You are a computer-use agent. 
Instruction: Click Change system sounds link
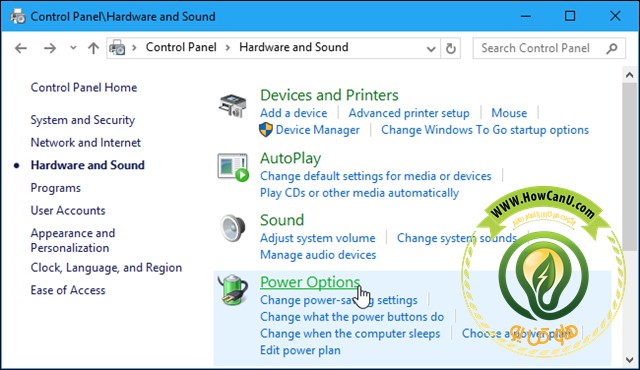click(x=457, y=238)
